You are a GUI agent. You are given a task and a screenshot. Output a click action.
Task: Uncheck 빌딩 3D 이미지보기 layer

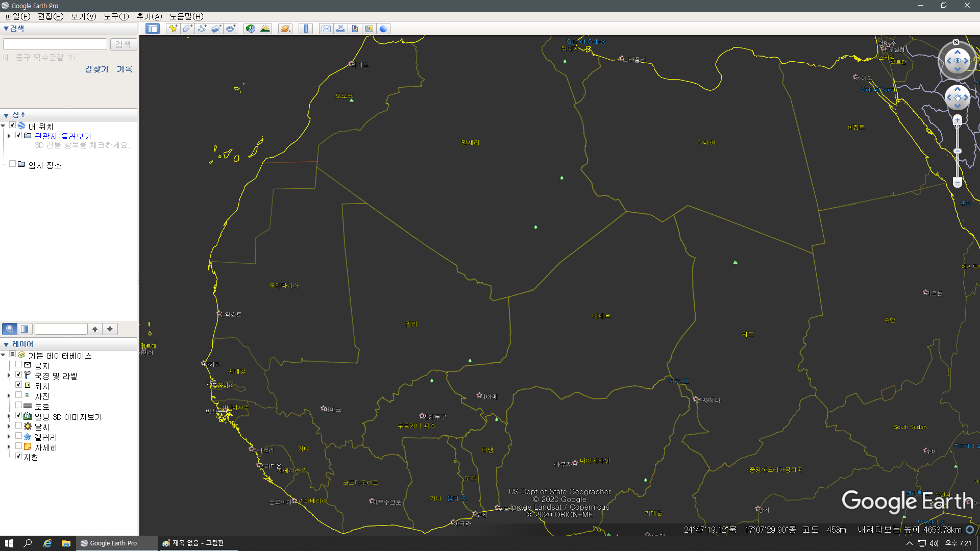point(18,416)
